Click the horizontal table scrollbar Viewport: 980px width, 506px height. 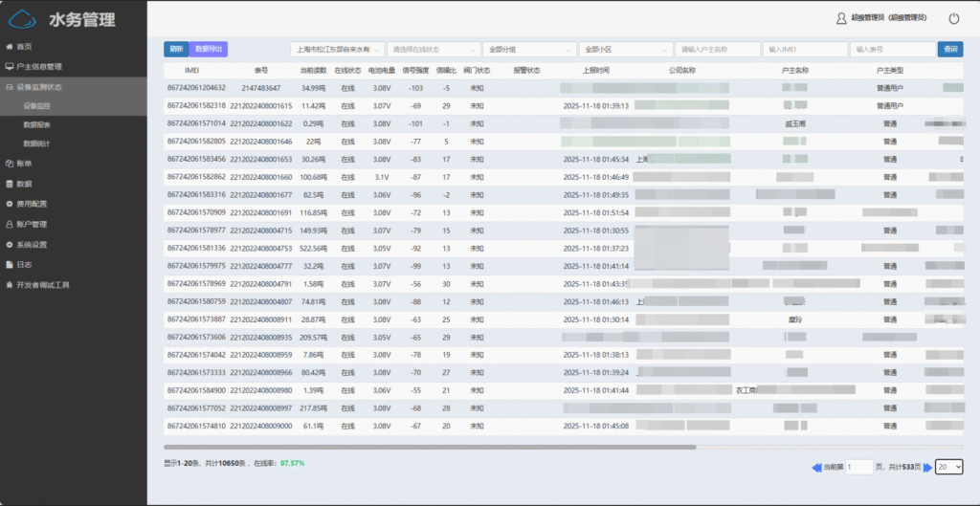tap(430, 447)
